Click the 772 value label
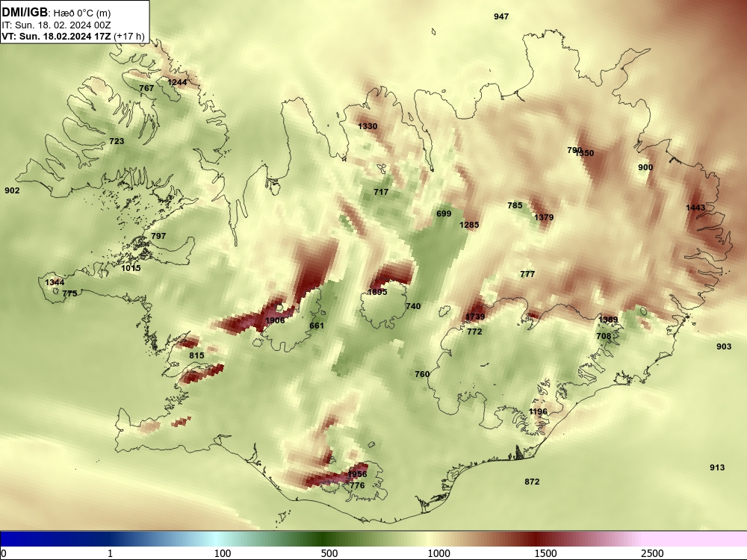Image resolution: width=747 pixels, height=560 pixels. tap(474, 332)
